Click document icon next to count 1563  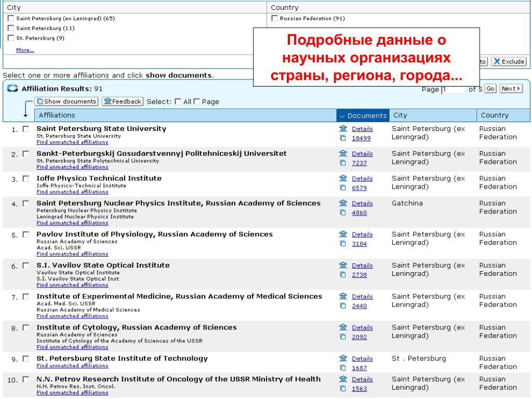343,389
